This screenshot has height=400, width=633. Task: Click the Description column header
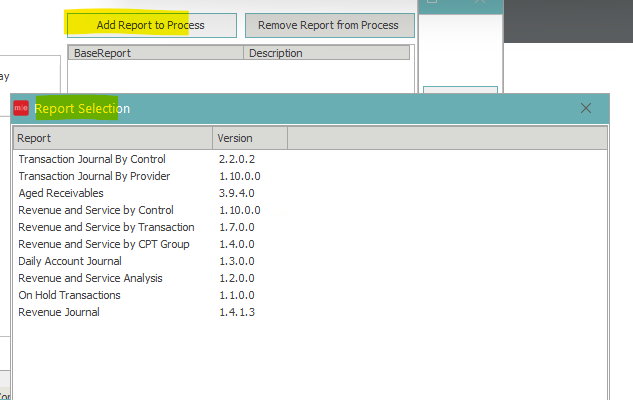[x=326, y=53]
